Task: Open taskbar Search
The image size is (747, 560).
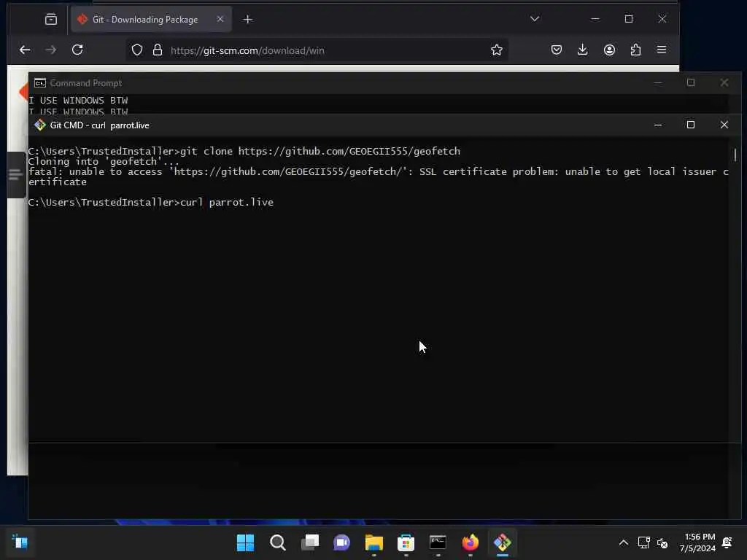Action: click(277, 542)
